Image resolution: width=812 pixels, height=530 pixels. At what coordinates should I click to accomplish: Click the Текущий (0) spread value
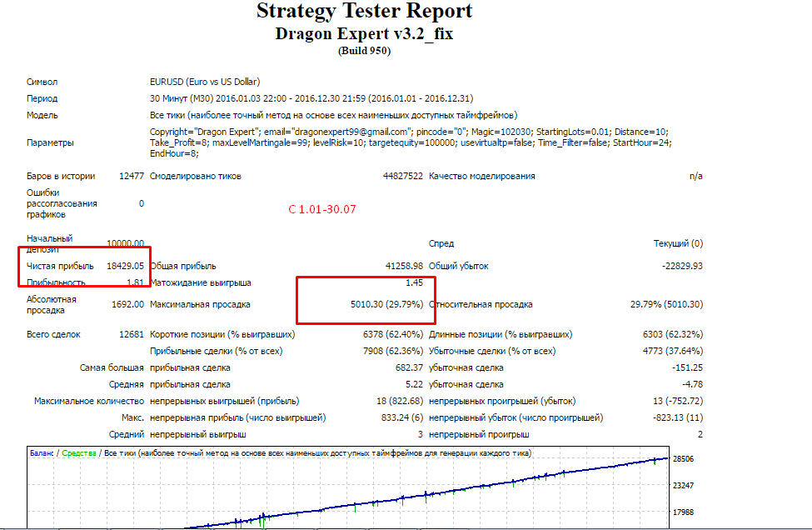point(678,243)
